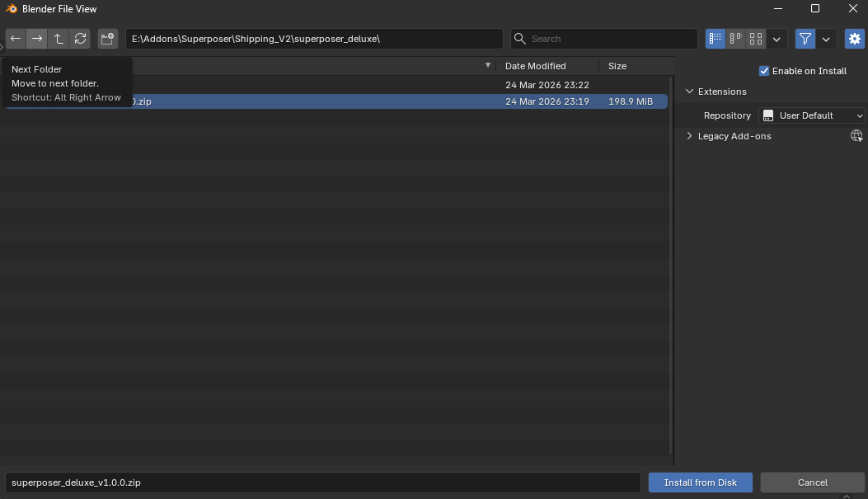Select the 198.9 MiB zip file row
This screenshot has width=868, height=499.
pyautogui.click(x=336, y=101)
